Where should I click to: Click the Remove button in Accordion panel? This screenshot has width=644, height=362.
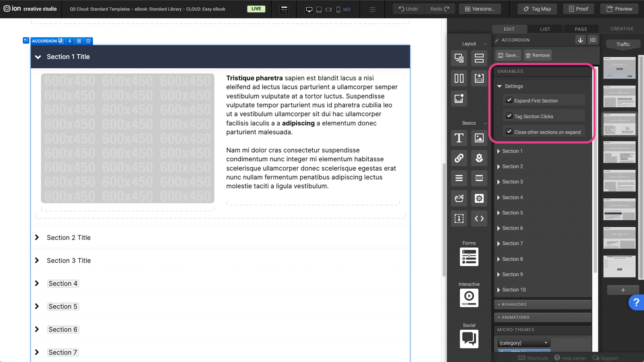click(x=538, y=56)
